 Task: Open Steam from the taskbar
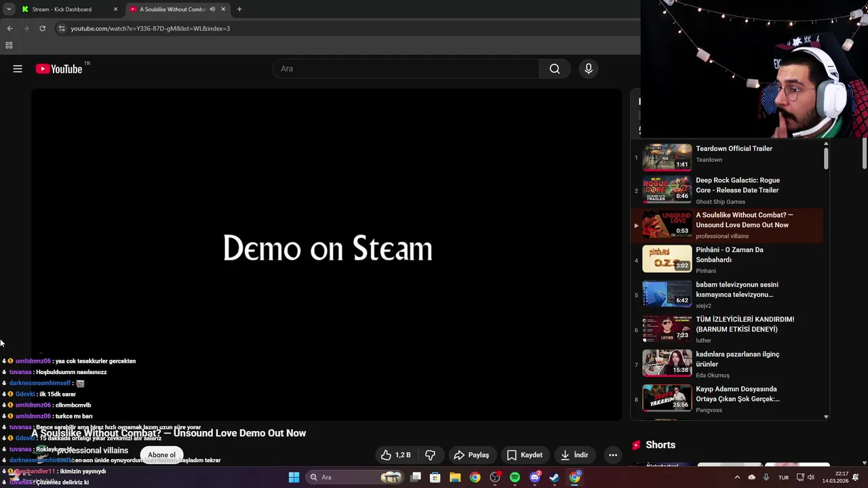pyautogui.click(x=554, y=477)
